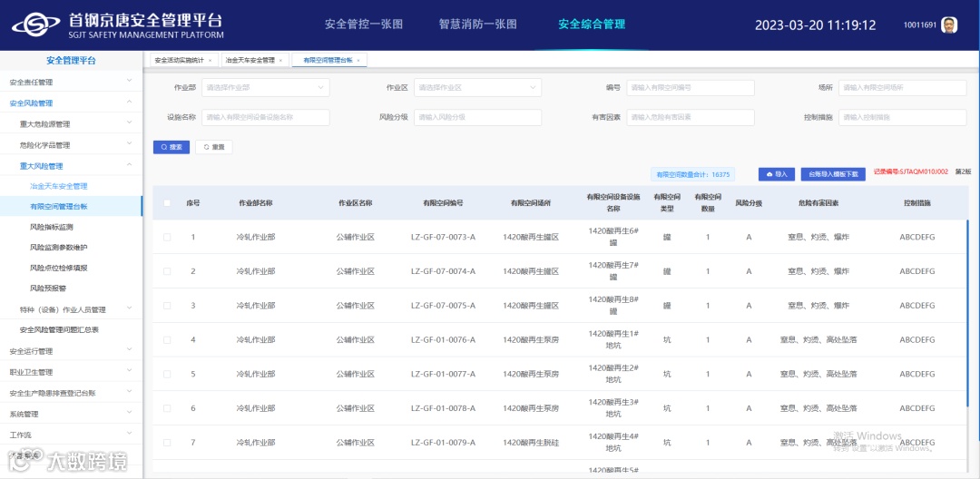Viewport: 980px width, 479px height.
Task: Click the 导入 cloud upload button
Action: [x=776, y=174]
